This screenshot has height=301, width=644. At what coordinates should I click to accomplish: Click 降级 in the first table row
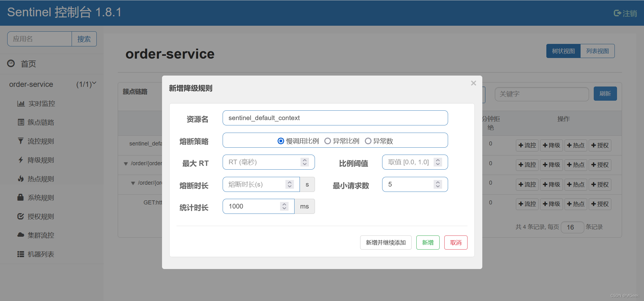click(551, 145)
